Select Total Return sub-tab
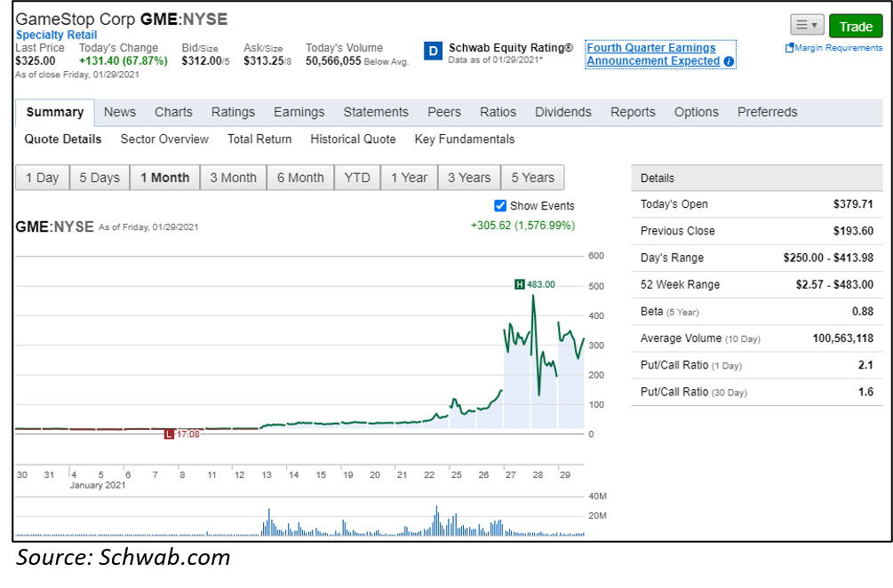The width and height of the screenshot is (893, 588). click(x=259, y=139)
